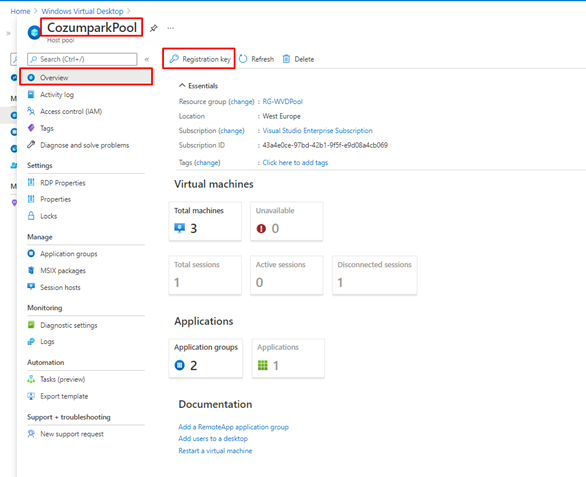Click the Total machines monitor icon

[x=180, y=228]
